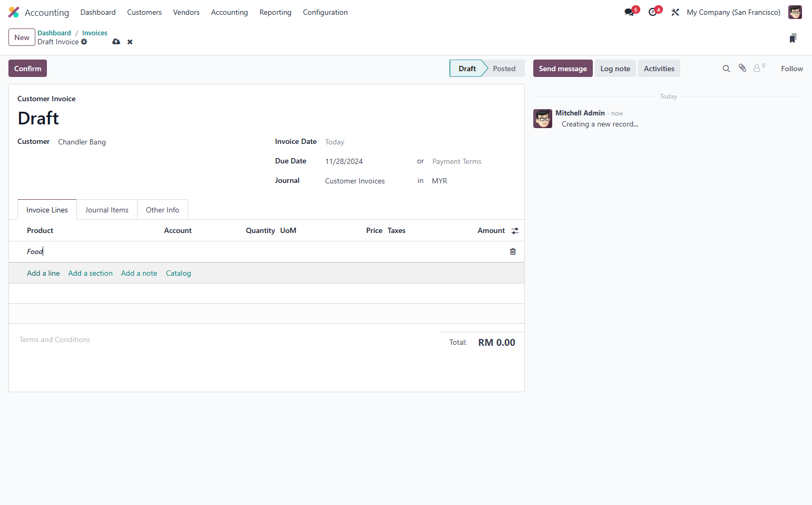Click the Price column header
The image size is (812, 505).
point(374,230)
